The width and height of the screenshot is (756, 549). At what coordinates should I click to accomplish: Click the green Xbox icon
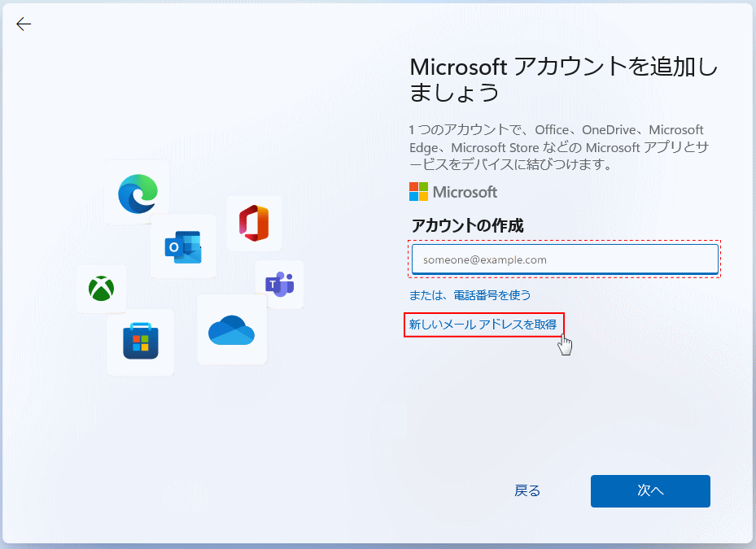point(102,289)
